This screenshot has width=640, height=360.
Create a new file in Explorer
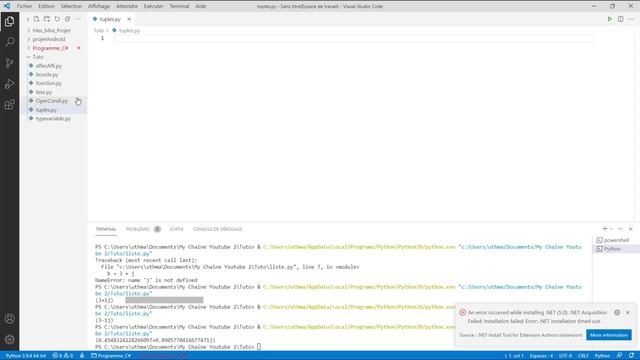[36, 19]
